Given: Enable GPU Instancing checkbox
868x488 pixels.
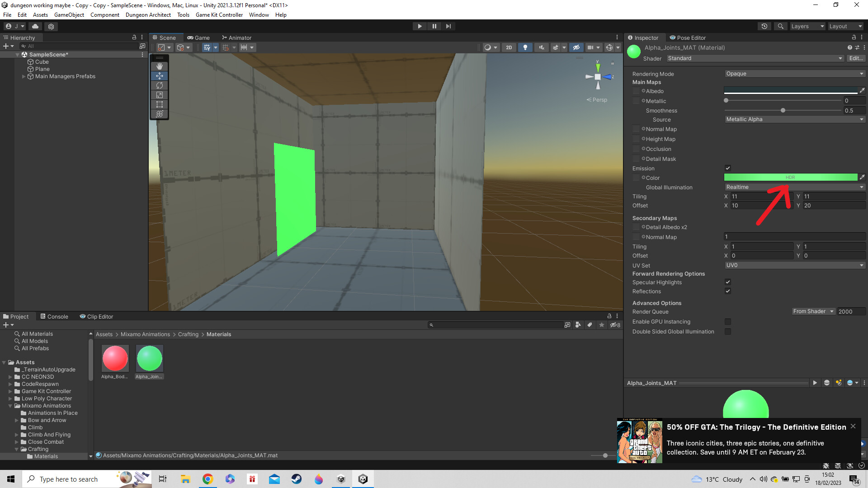Looking at the screenshot, I should point(728,321).
